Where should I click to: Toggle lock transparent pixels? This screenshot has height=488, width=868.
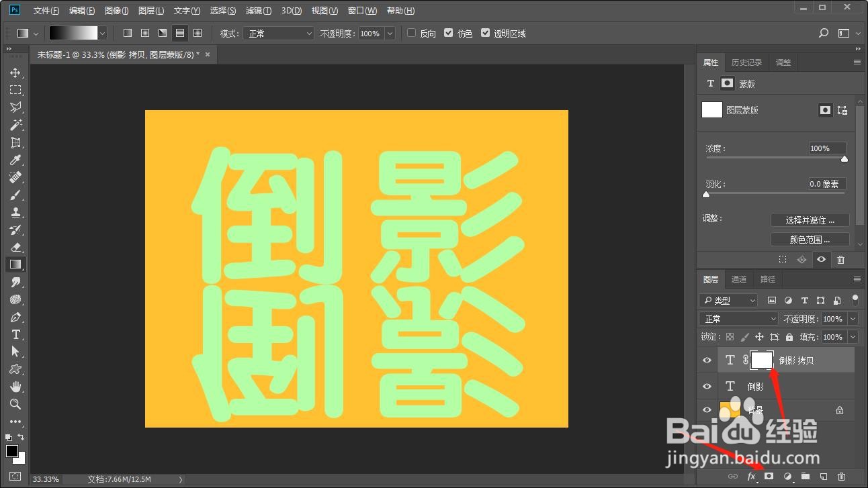(730, 337)
